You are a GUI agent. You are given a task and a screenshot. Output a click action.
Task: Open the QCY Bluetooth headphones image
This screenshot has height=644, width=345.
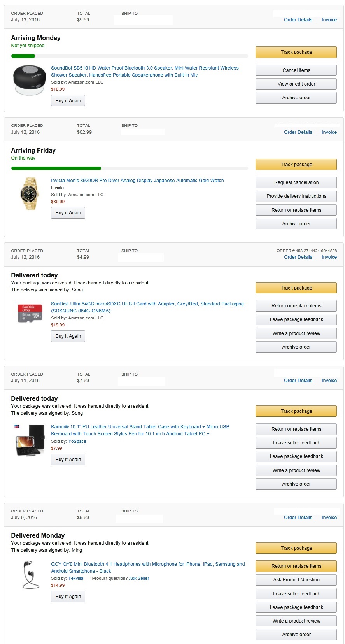29,574
